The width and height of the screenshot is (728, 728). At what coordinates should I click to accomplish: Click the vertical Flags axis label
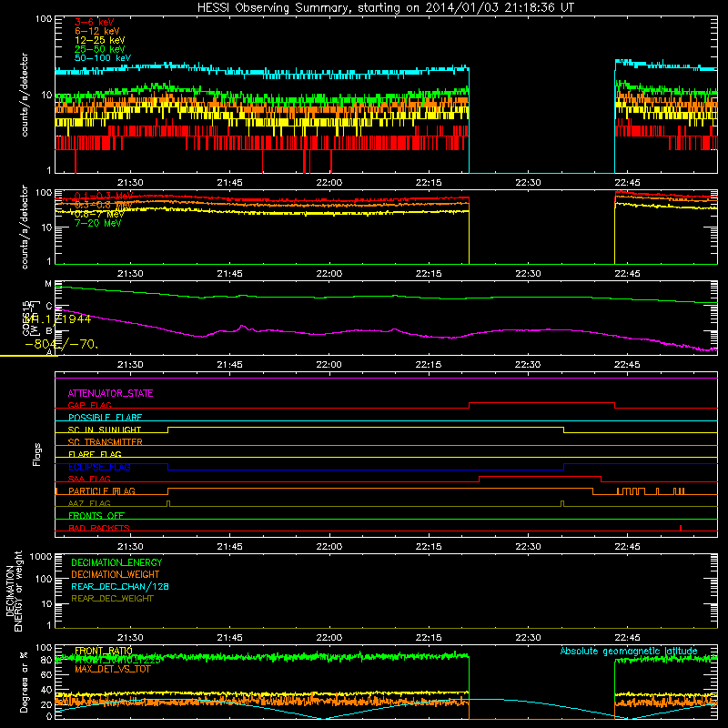pos(36,454)
